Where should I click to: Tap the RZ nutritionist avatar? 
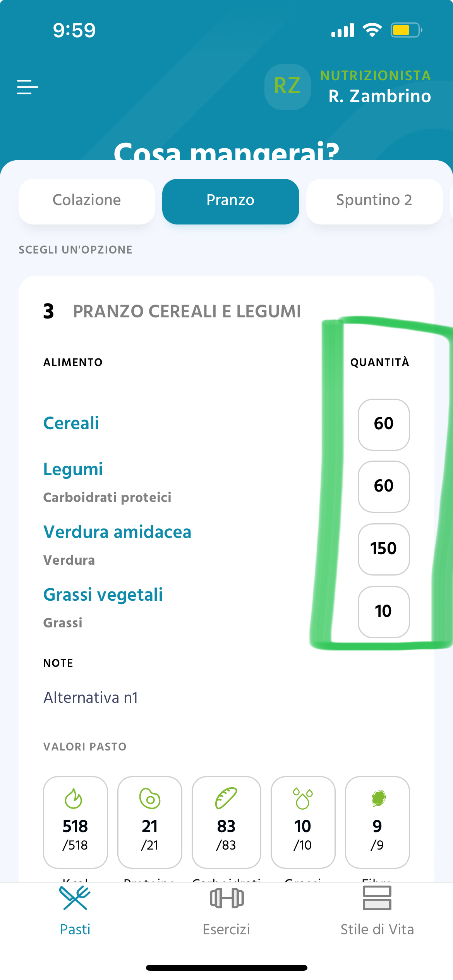[287, 87]
